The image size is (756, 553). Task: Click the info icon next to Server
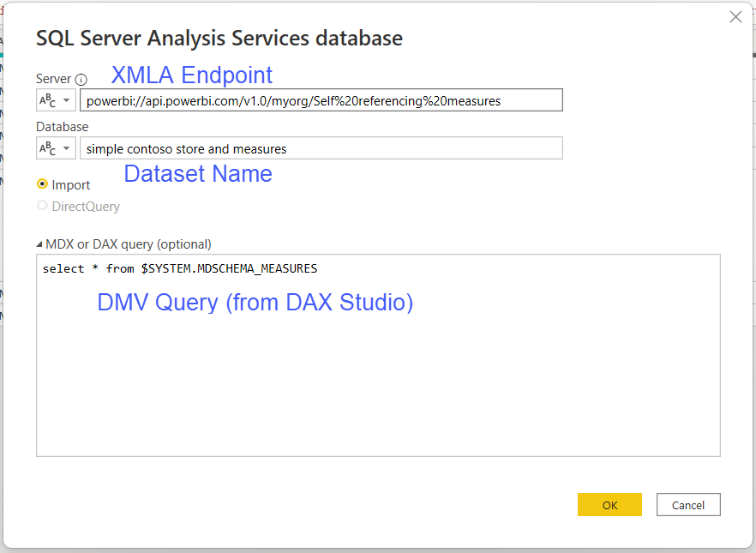(81, 79)
